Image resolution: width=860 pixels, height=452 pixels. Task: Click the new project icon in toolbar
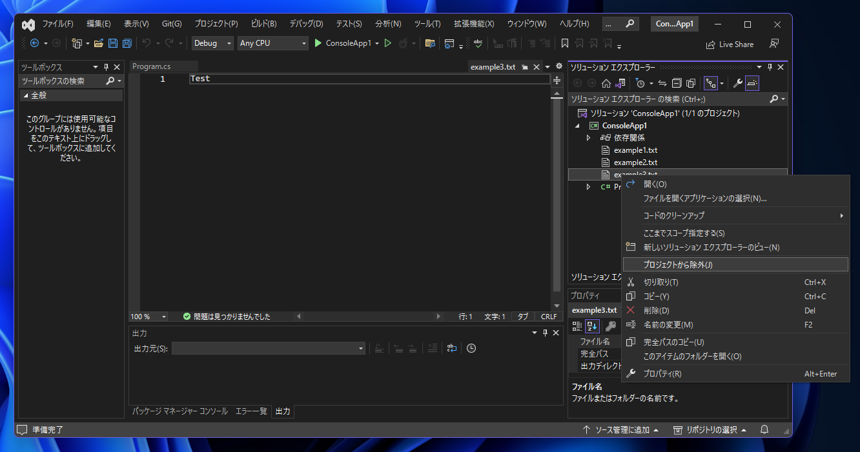pyautogui.click(x=76, y=43)
